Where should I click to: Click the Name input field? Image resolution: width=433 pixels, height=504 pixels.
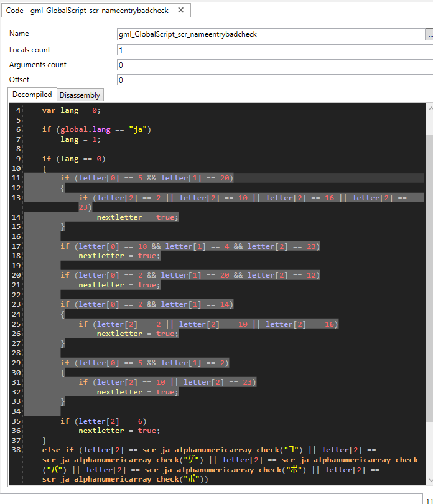271,34
